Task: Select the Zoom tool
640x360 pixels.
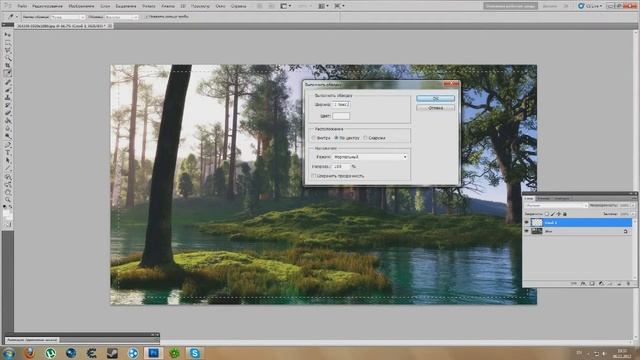Action: [8, 199]
